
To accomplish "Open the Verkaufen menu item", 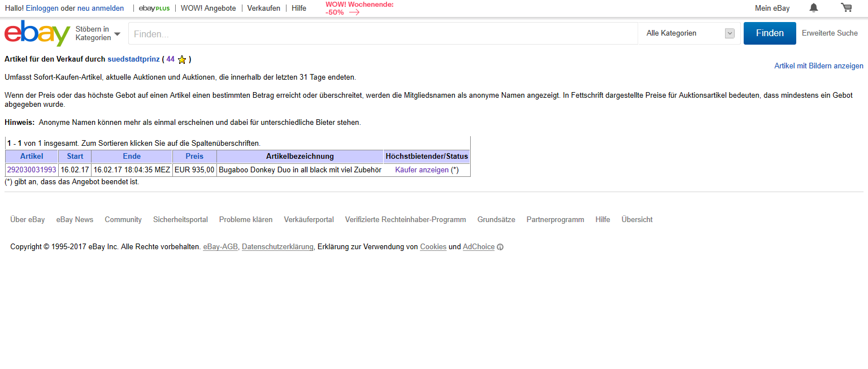I will point(263,8).
